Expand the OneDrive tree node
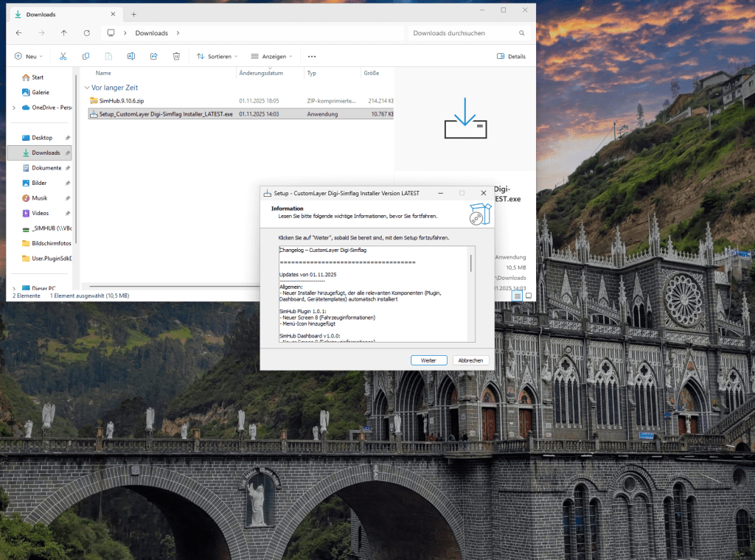 click(x=14, y=108)
